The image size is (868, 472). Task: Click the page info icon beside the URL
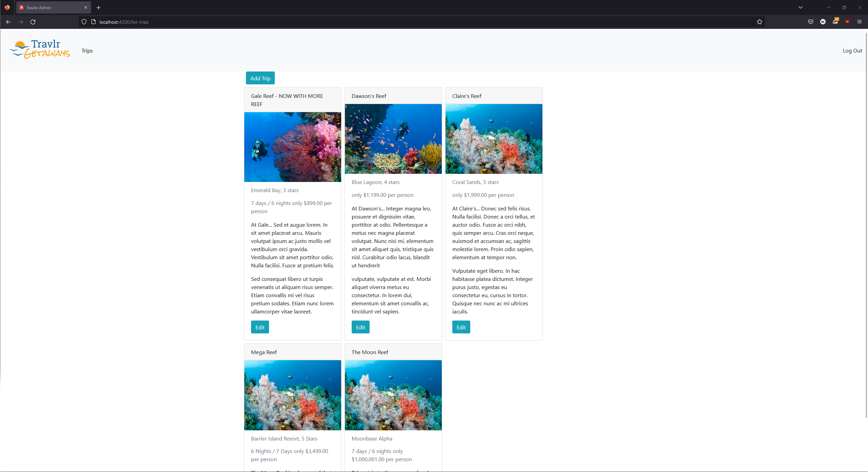click(x=94, y=22)
